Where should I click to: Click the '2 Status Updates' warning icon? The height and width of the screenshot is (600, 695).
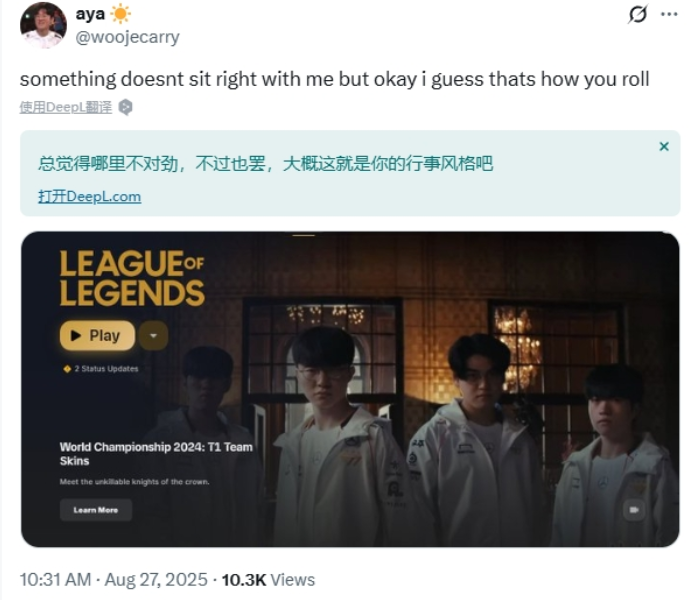pos(67,369)
